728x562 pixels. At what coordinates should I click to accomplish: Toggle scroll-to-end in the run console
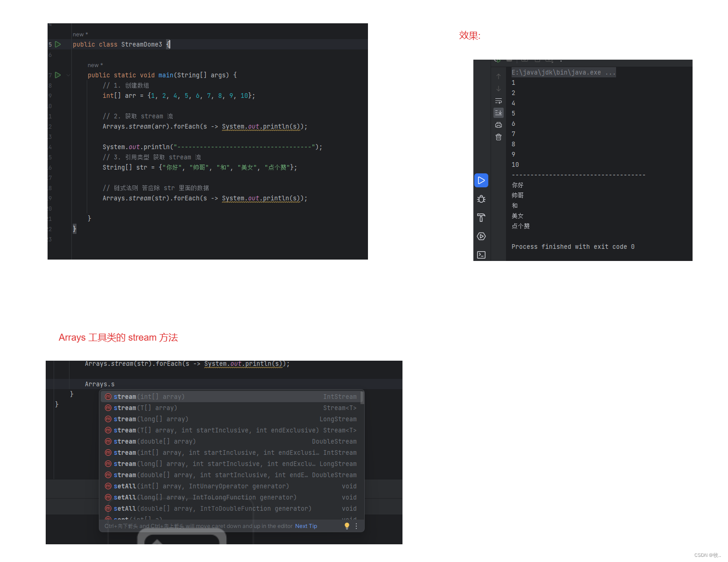499,113
